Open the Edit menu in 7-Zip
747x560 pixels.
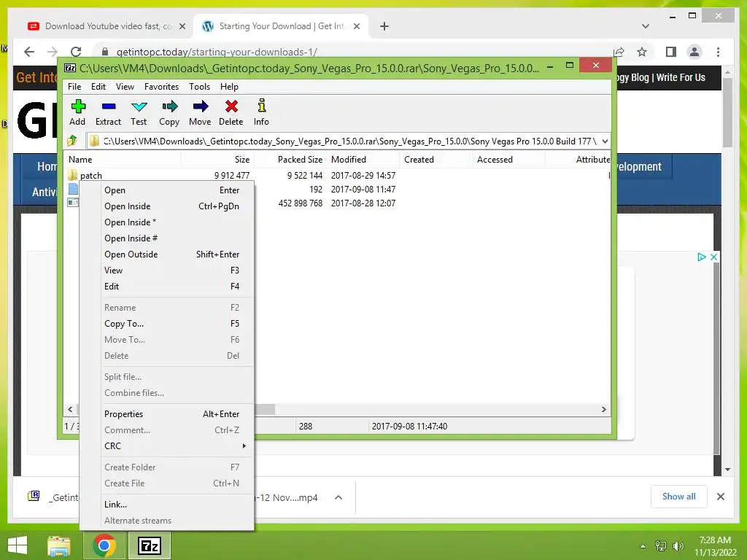pos(98,87)
